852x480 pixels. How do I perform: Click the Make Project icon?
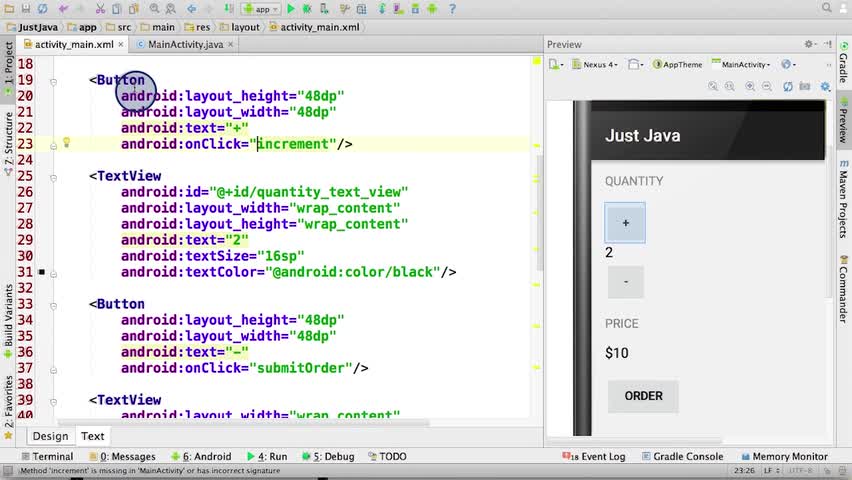point(229,9)
